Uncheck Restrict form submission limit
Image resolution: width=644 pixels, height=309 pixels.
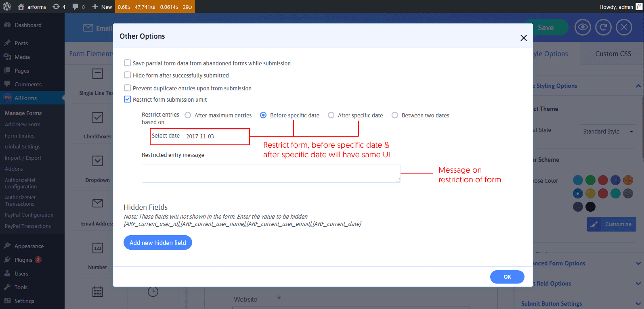click(x=127, y=99)
